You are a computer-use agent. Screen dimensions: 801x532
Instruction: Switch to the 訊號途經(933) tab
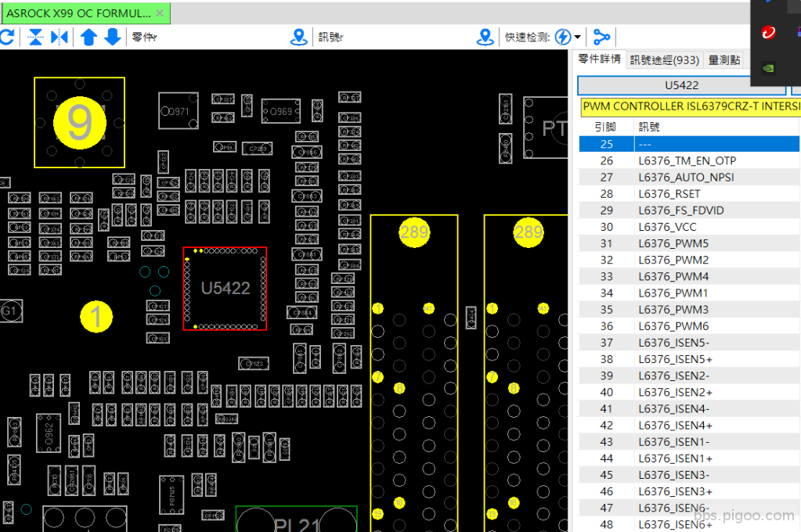pos(664,60)
